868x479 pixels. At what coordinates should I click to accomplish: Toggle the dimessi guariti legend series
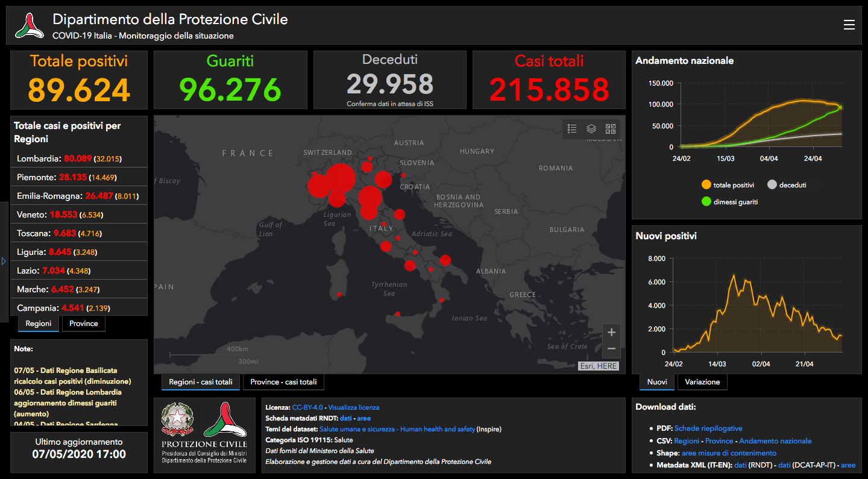[x=730, y=202]
